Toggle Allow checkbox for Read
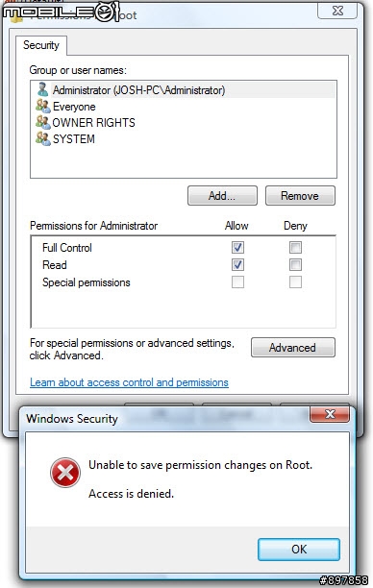This screenshot has width=373, height=588. [x=237, y=265]
